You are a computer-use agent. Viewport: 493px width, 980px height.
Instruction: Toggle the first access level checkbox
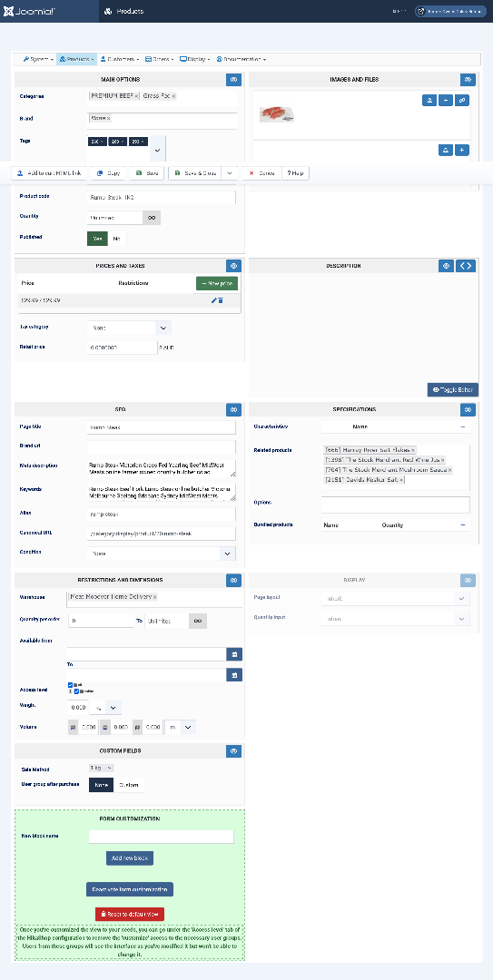click(70, 685)
